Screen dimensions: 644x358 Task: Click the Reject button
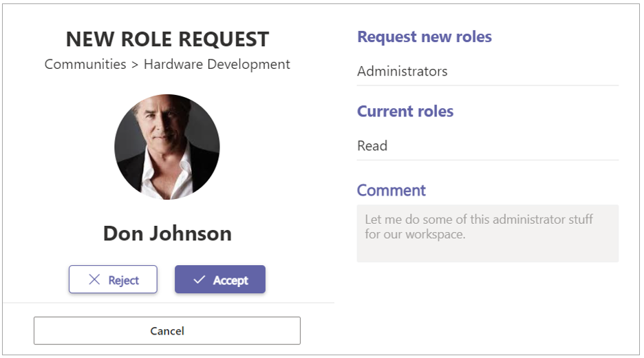pyautogui.click(x=113, y=280)
